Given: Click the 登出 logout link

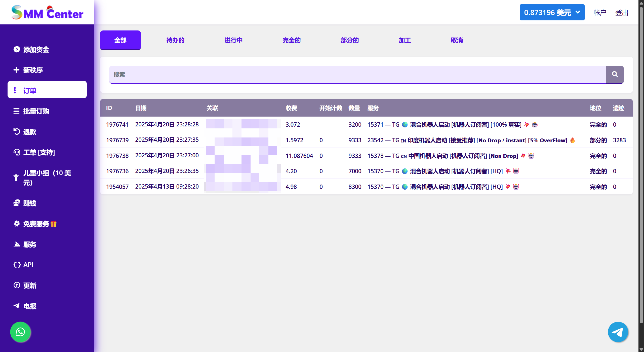Looking at the screenshot, I should point(622,13).
